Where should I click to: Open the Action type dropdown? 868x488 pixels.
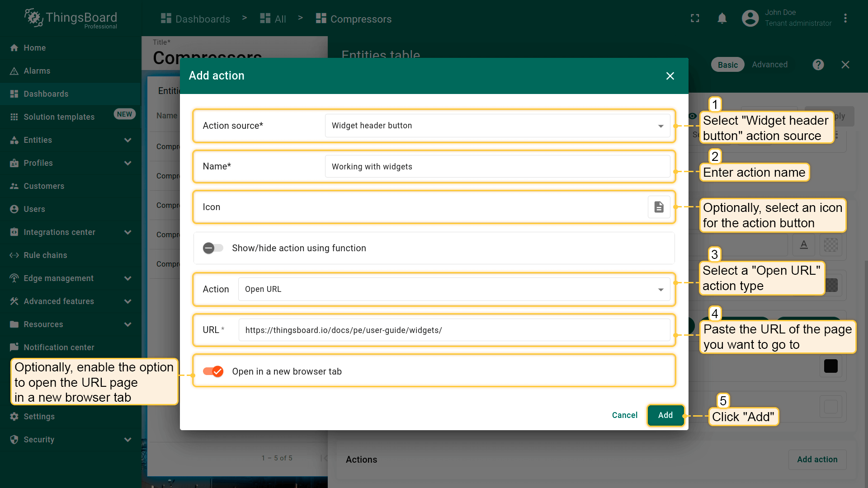(x=454, y=289)
